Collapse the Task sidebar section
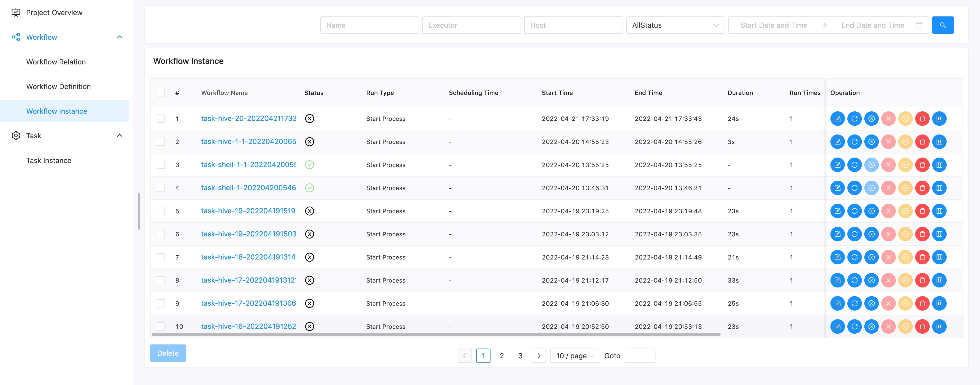Screen dimensions: 980x385 (119, 136)
